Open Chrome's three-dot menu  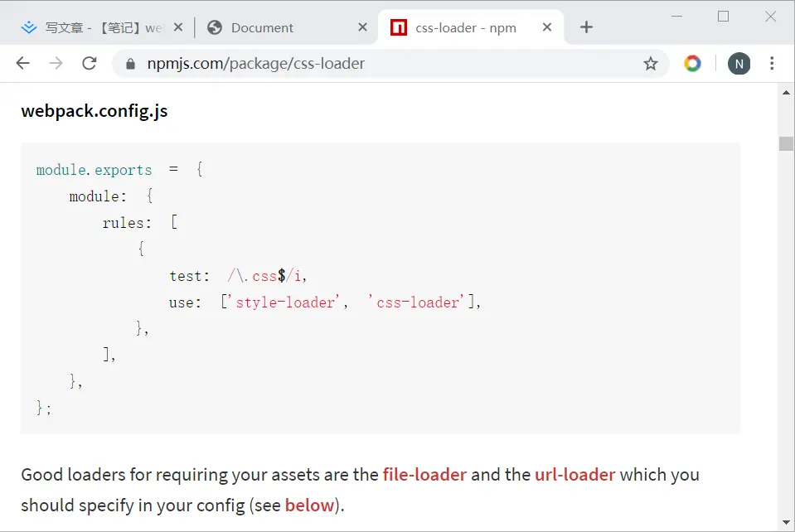tap(772, 63)
